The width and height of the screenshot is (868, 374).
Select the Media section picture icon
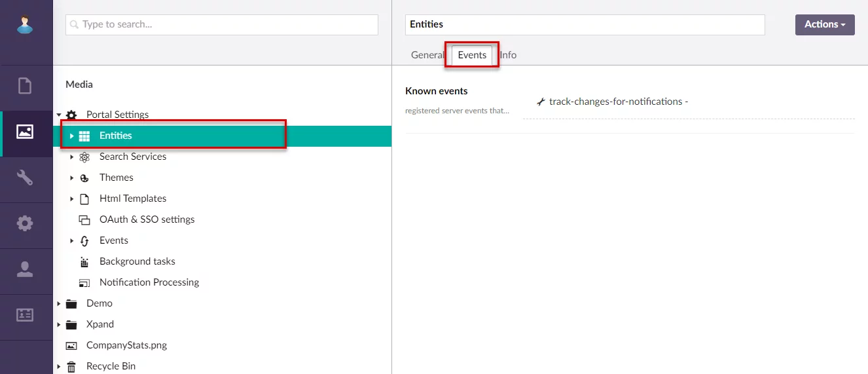[25, 132]
